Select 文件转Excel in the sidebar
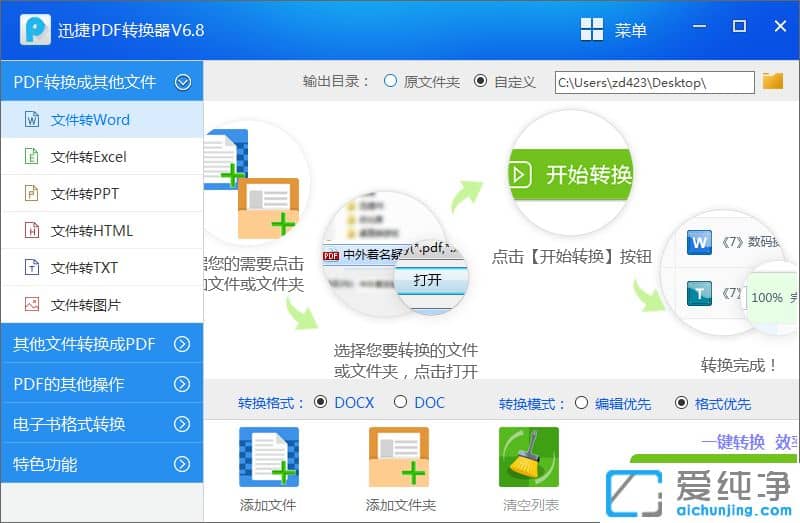This screenshot has height=523, width=800. [102, 157]
